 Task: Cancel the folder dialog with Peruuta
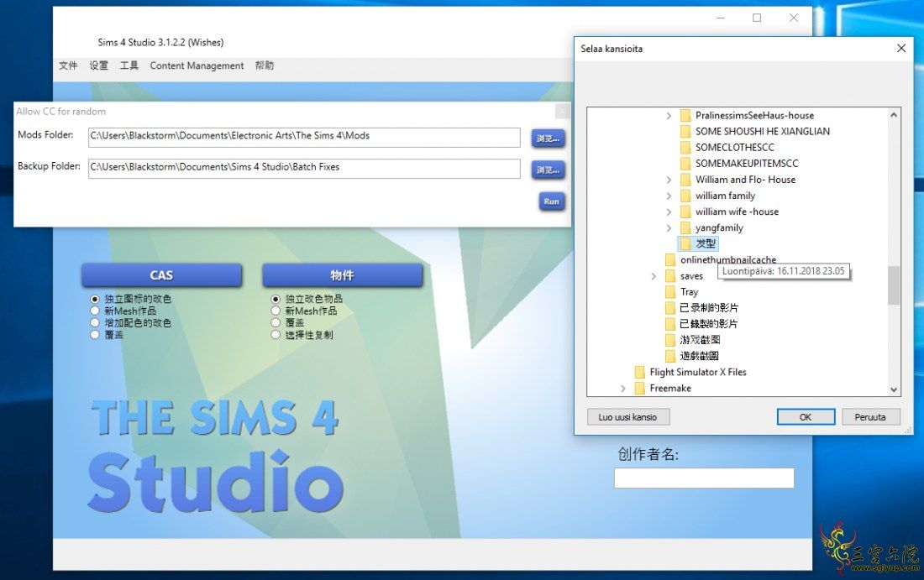tap(870, 417)
